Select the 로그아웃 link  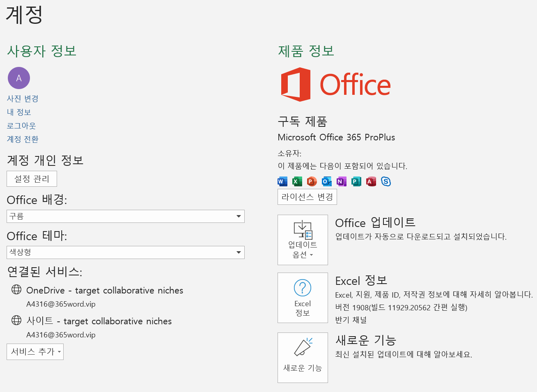pyautogui.click(x=21, y=126)
